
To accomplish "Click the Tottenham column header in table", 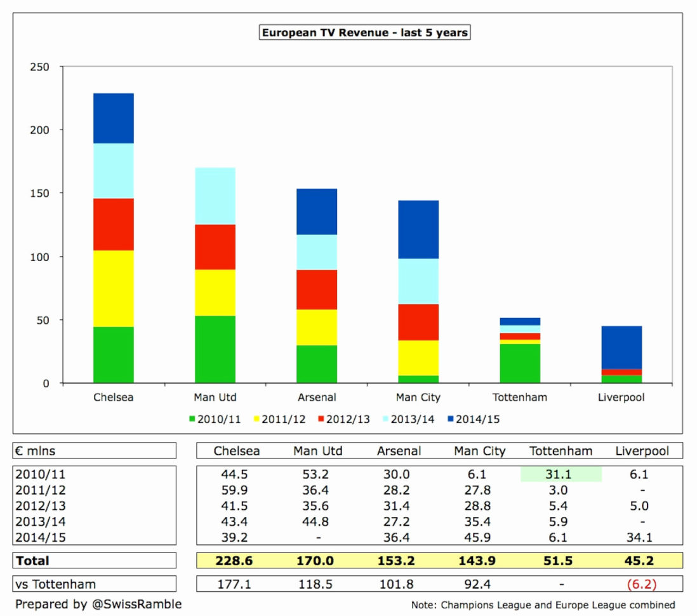I will [x=561, y=451].
